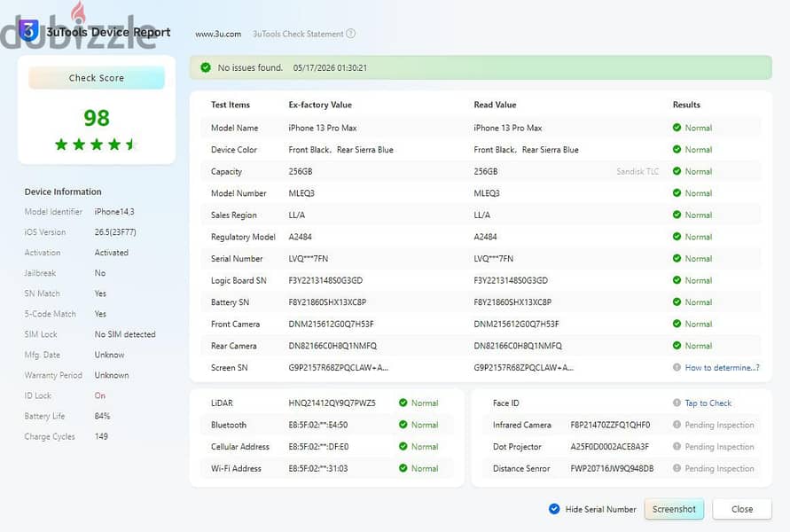Click the Infrared Camera serial F8P21470ZZFQ1QHF0
The width and height of the screenshot is (790, 532).
tap(610, 425)
